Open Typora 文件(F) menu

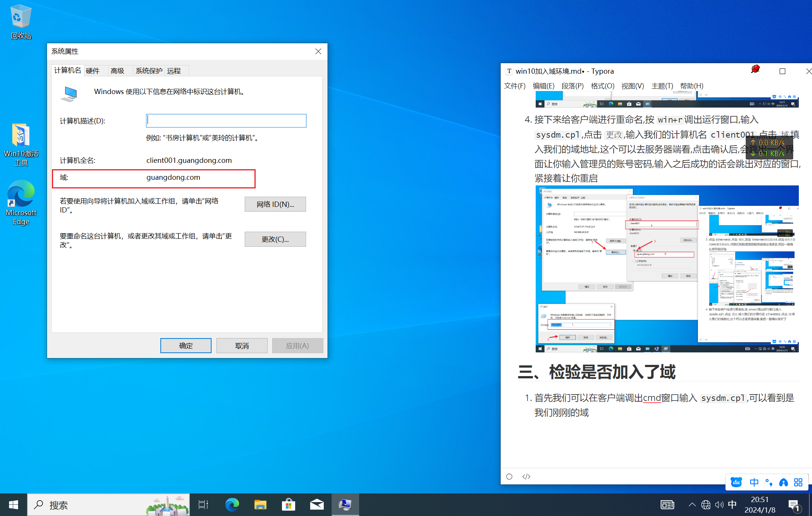[x=515, y=86]
